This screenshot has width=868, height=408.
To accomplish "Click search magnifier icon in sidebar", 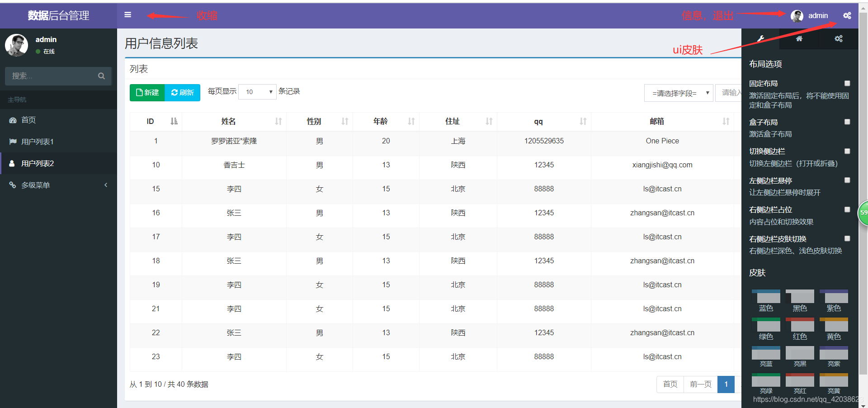I will point(101,76).
